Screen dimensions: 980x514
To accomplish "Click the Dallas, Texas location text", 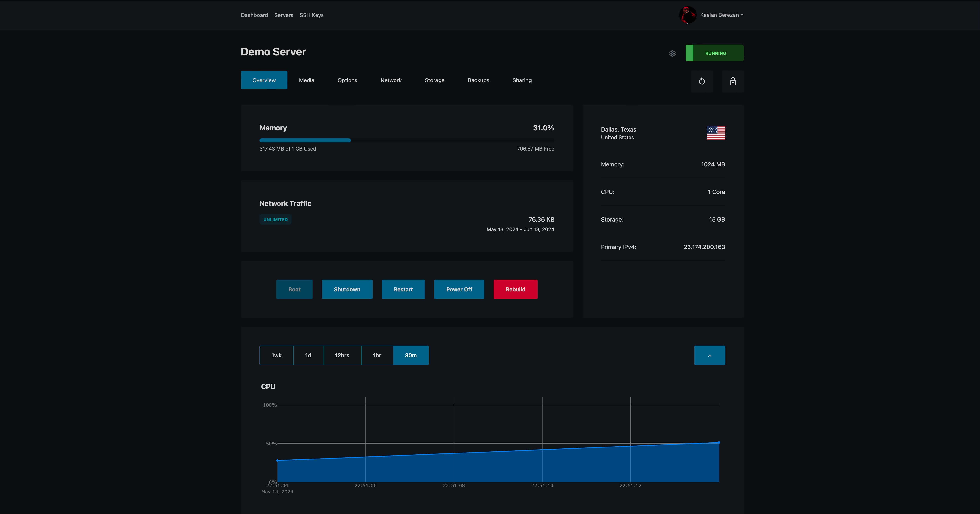I will 618,130.
